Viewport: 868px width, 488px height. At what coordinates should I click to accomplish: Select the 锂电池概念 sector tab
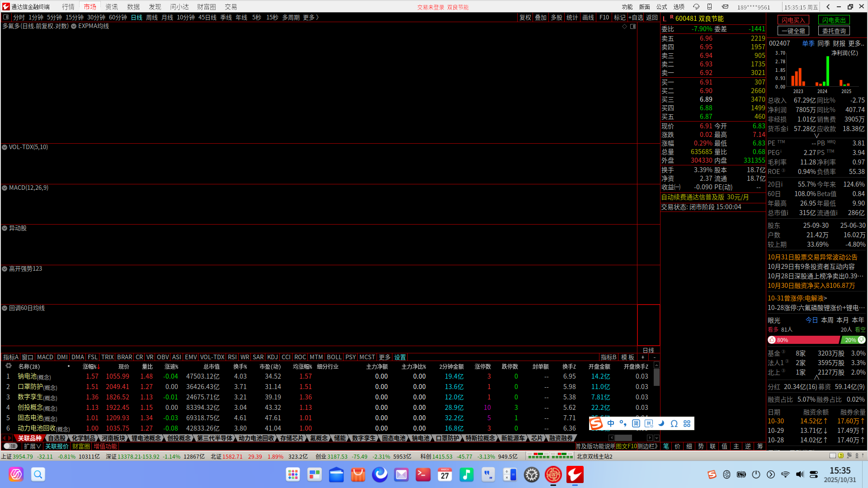tap(146, 438)
